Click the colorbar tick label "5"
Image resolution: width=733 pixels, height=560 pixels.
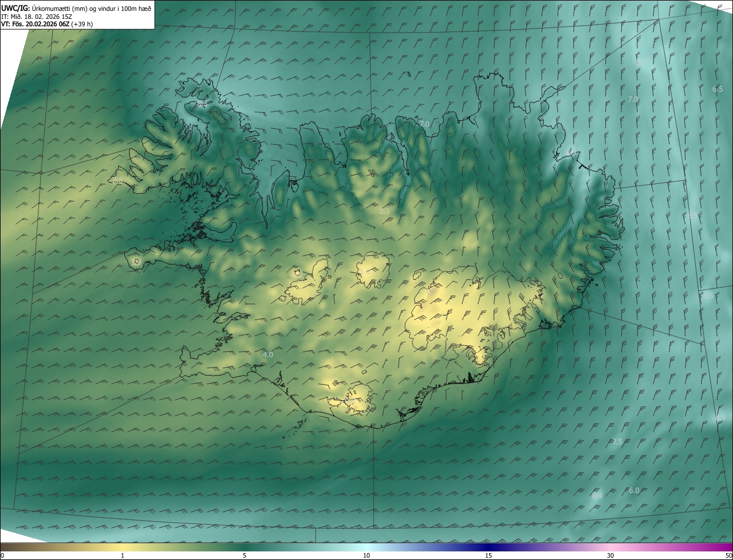(245, 556)
